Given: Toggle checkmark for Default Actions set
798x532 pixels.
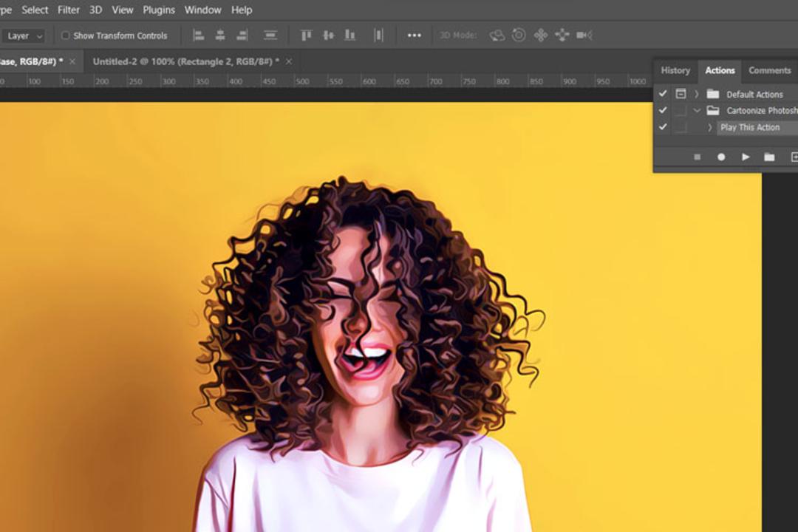Looking at the screenshot, I should (663, 94).
